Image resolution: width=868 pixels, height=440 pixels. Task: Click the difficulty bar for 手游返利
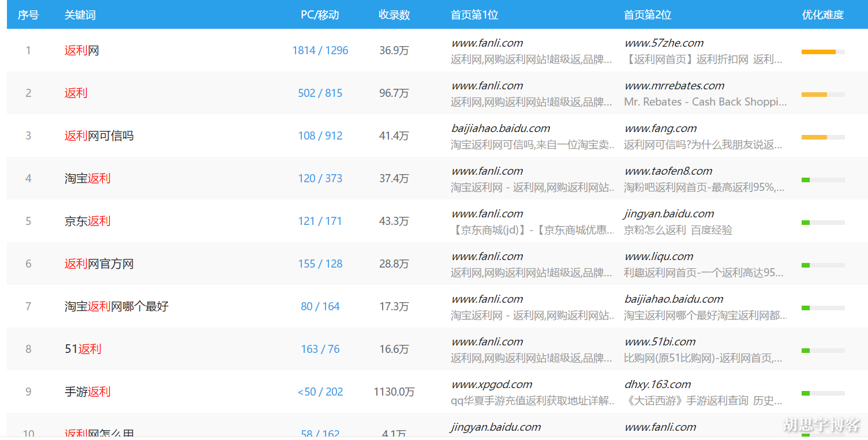coord(823,393)
